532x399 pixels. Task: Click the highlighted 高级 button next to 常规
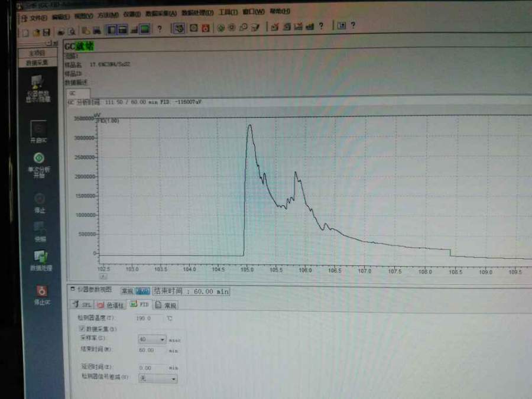click(142, 291)
